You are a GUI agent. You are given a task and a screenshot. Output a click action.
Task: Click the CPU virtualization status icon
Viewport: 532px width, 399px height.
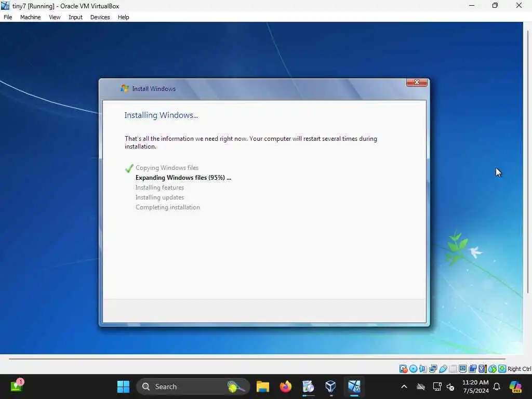482,369
